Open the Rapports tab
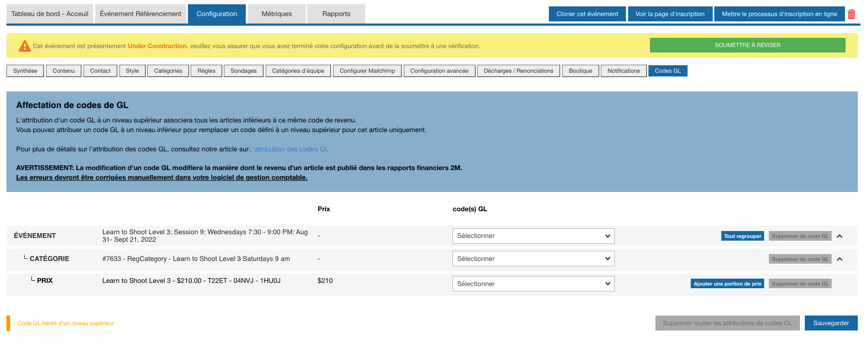This screenshot has width=868, height=346. coord(336,14)
